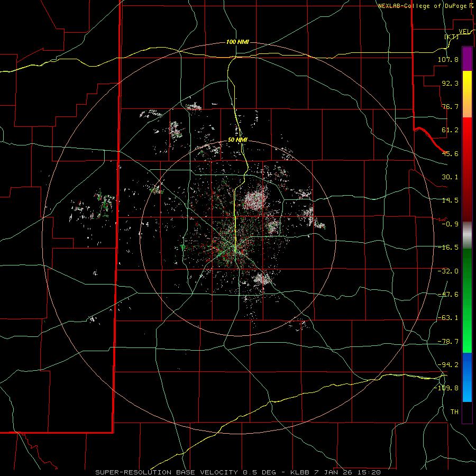Click the 76.7 velocity scale value

click(x=450, y=106)
